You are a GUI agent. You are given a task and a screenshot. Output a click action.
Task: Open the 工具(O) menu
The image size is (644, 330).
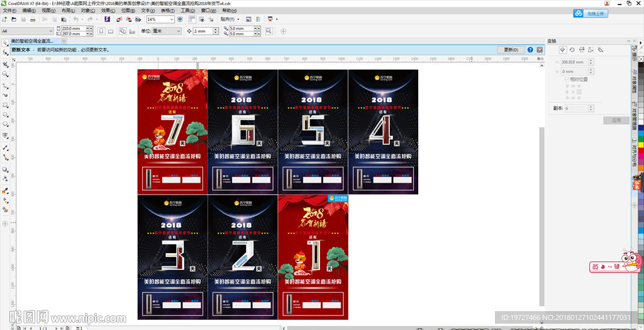click(187, 10)
